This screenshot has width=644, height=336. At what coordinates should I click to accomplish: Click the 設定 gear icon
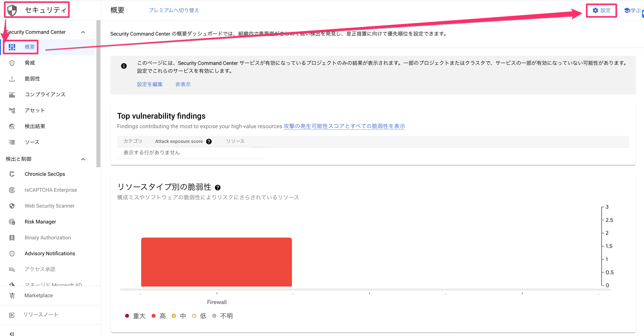[x=596, y=10]
